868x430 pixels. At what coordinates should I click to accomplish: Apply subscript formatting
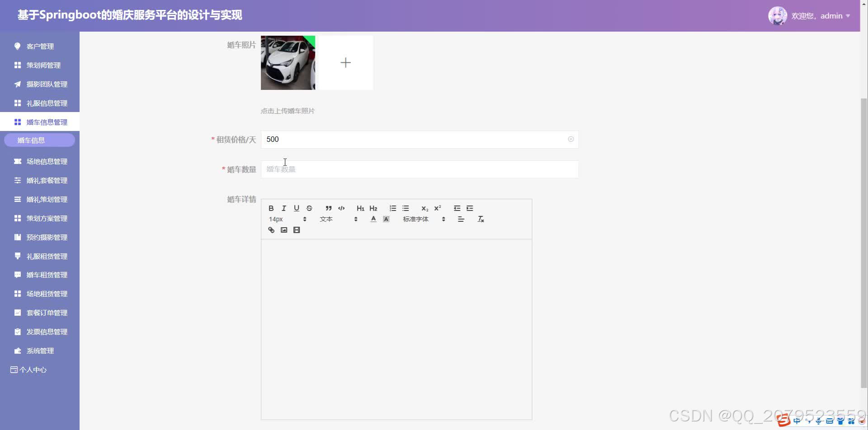424,208
